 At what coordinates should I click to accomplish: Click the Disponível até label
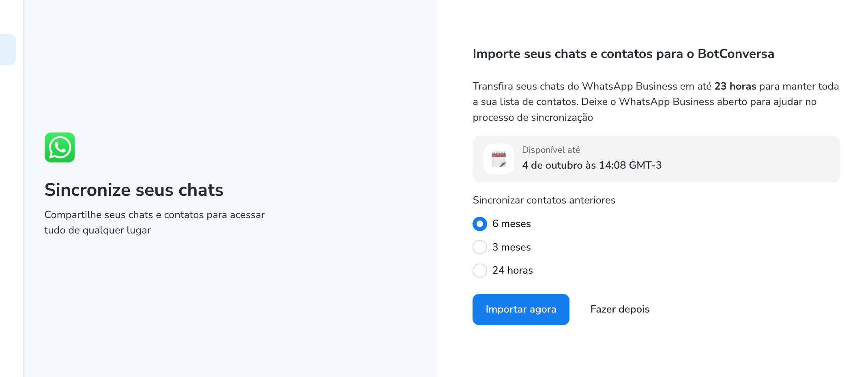pyautogui.click(x=550, y=150)
